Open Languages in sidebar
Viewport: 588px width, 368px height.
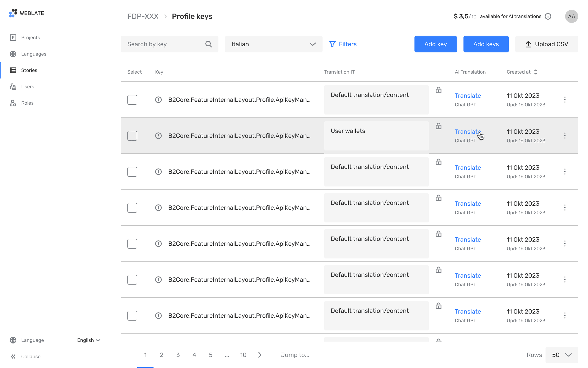(28, 54)
